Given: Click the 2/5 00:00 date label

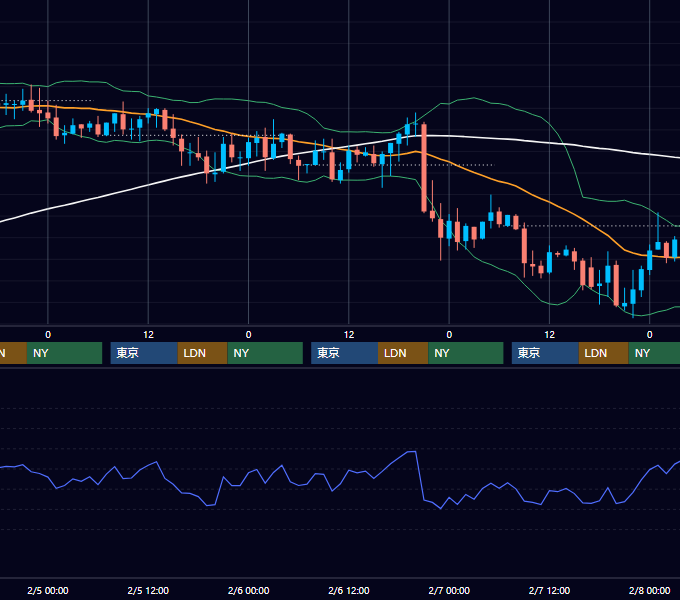Looking at the screenshot, I should pyautogui.click(x=48, y=590).
